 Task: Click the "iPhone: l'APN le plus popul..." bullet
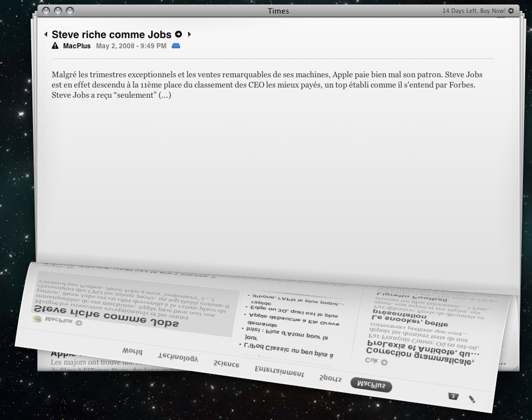pyautogui.click(x=296, y=299)
